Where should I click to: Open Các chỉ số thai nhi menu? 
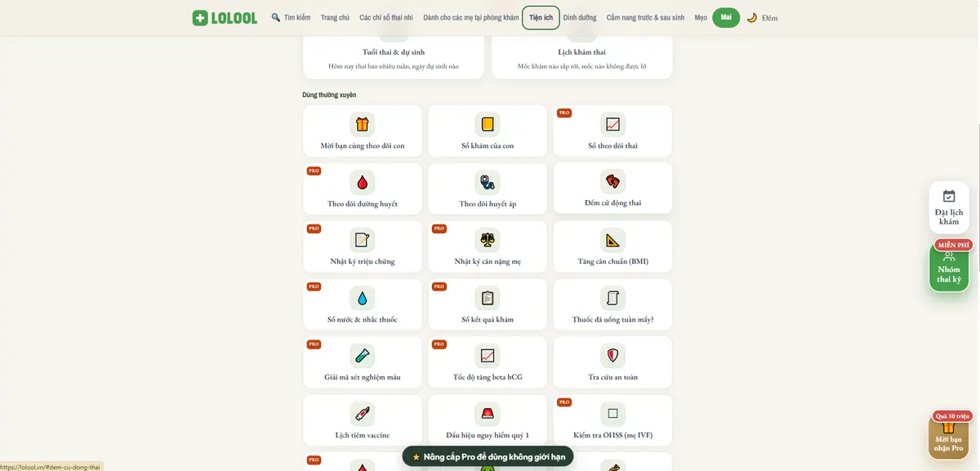386,17
